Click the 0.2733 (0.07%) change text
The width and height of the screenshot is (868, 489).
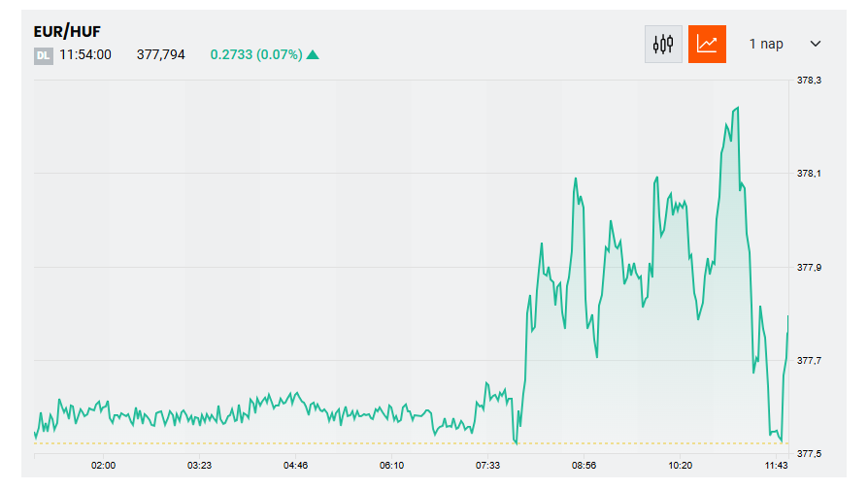(x=255, y=54)
